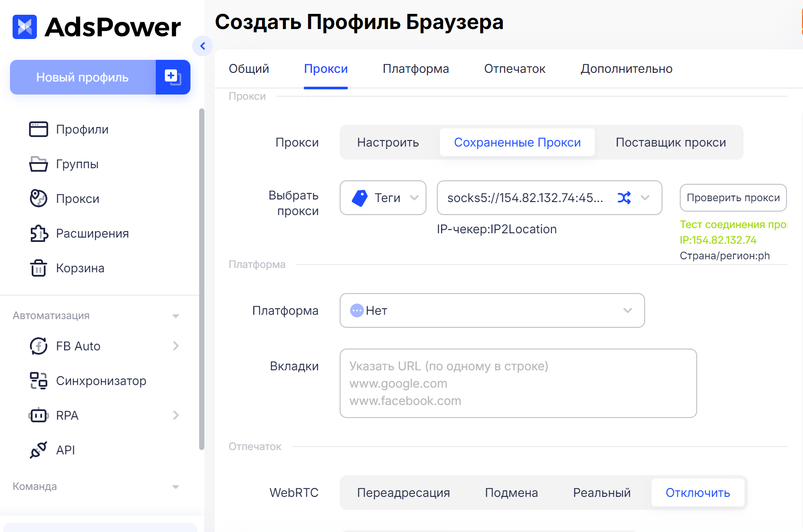Collapse the Команда section

(176, 486)
